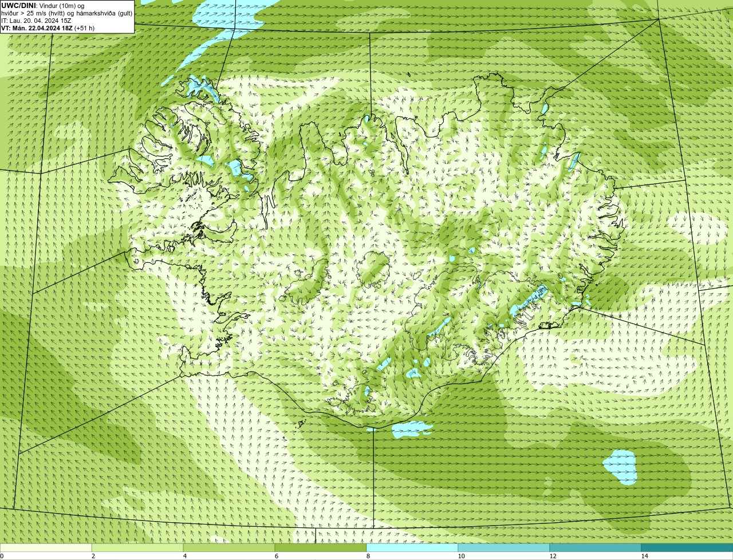Viewport: 733px width, 560px height.
Task: Click the 0–2 m/s palest legend swatch
Action: (x=46, y=547)
